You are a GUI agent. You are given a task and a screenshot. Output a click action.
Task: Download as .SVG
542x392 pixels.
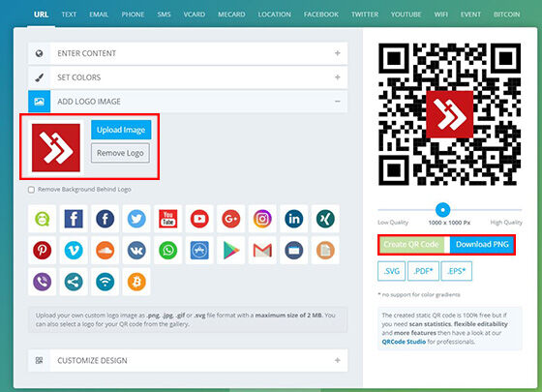pyautogui.click(x=392, y=271)
